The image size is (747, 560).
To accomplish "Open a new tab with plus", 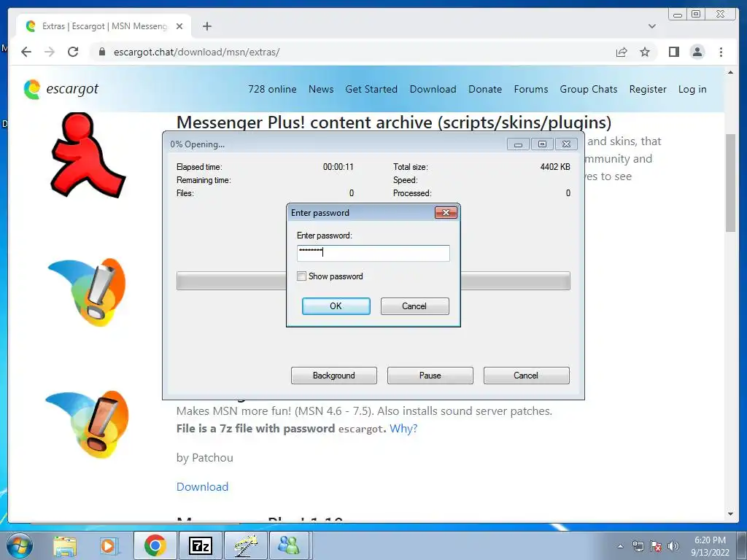I will click(206, 26).
